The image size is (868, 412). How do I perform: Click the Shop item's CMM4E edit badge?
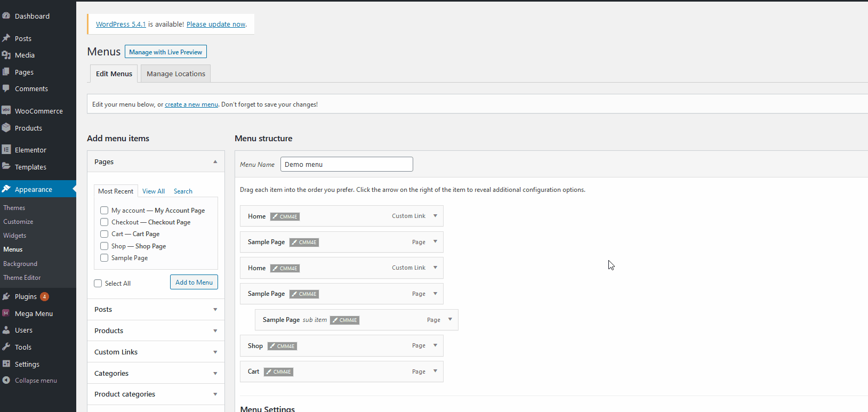tap(282, 346)
